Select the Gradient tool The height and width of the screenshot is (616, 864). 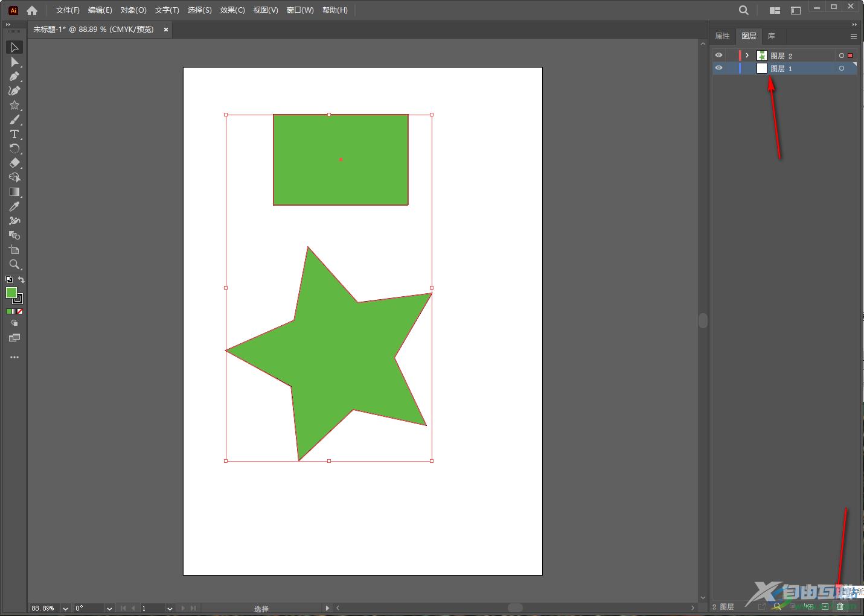[14, 192]
